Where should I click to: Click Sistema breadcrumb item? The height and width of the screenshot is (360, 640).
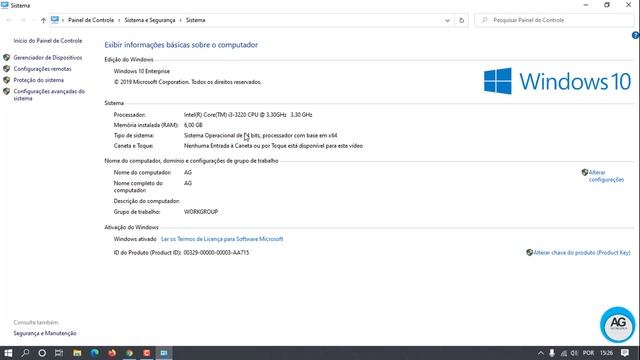click(196, 20)
